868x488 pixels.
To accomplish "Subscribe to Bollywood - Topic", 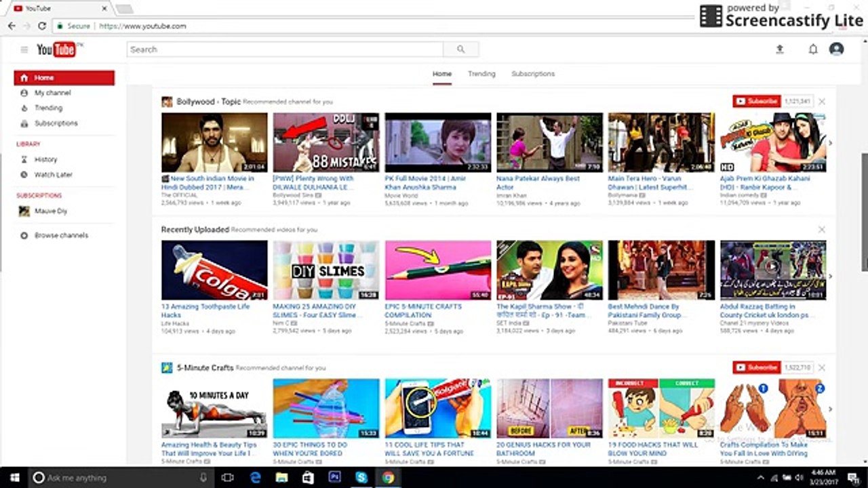I will coord(757,102).
